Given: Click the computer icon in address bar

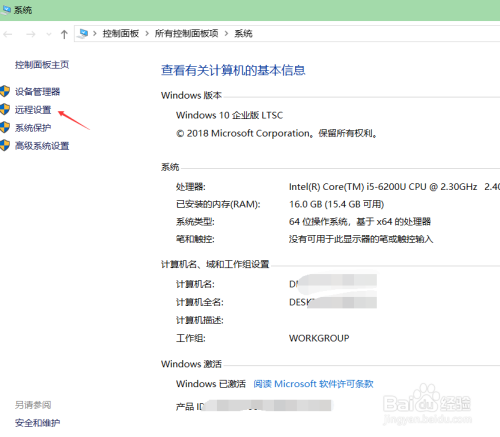Looking at the screenshot, I should tap(83, 33).
